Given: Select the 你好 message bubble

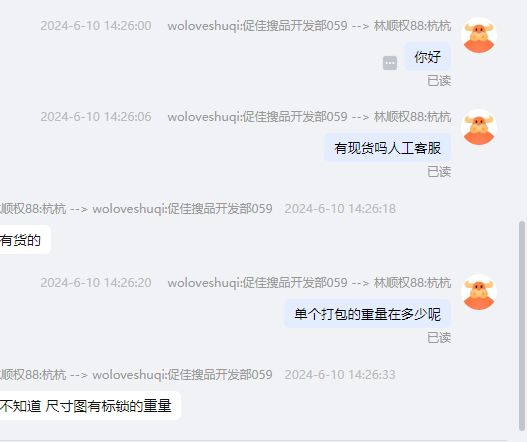Looking at the screenshot, I should click(427, 57).
